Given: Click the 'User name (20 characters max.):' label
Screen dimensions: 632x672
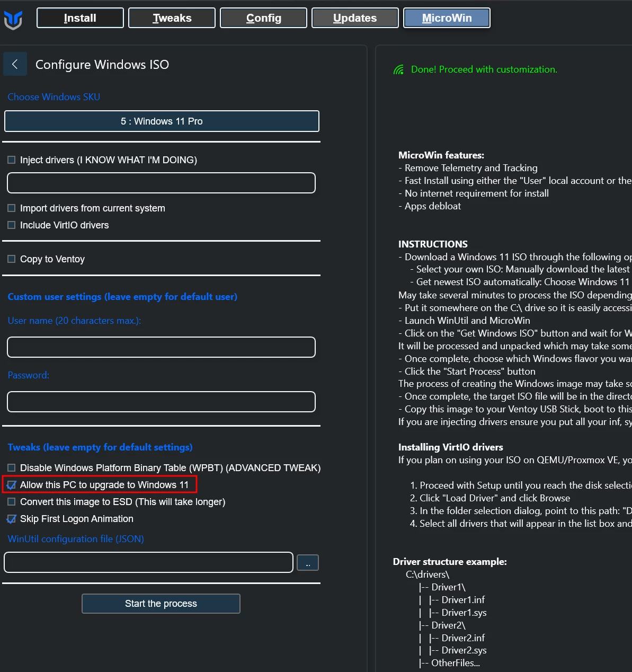Looking at the screenshot, I should [x=74, y=321].
